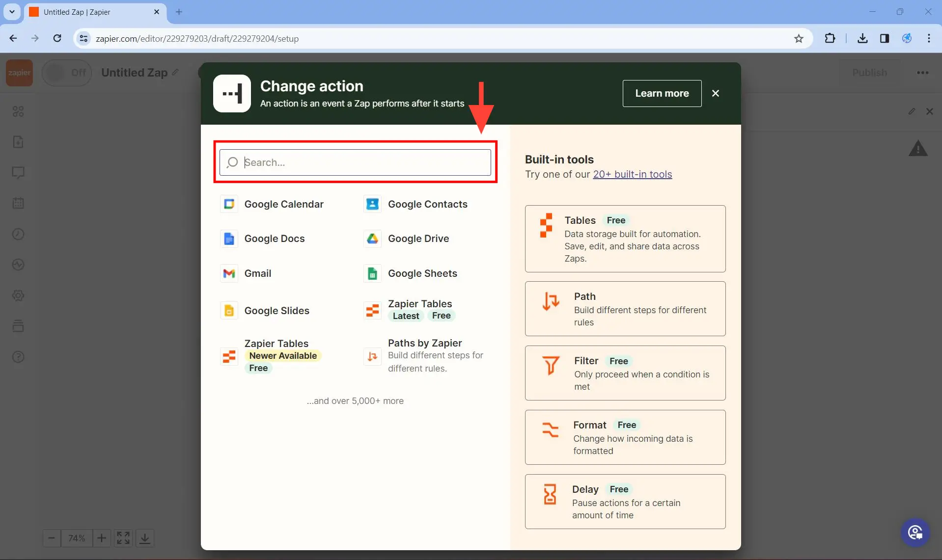Click the Publish button
The width and height of the screenshot is (942, 560).
point(869,73)
